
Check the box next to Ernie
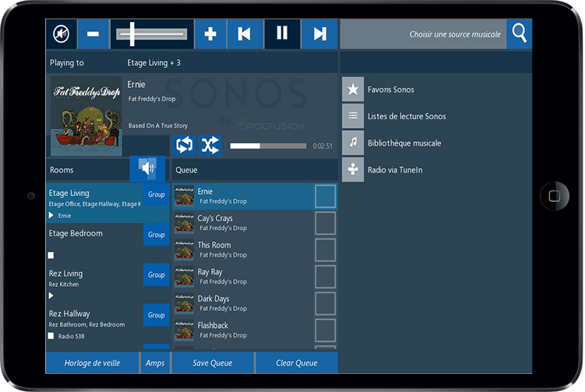click(325, 196)
